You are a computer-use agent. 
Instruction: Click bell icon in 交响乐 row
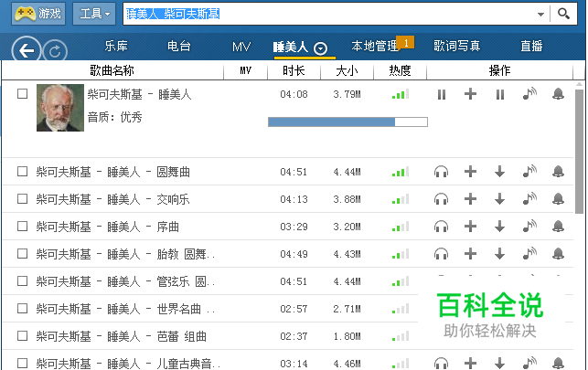tap(558, 198)
